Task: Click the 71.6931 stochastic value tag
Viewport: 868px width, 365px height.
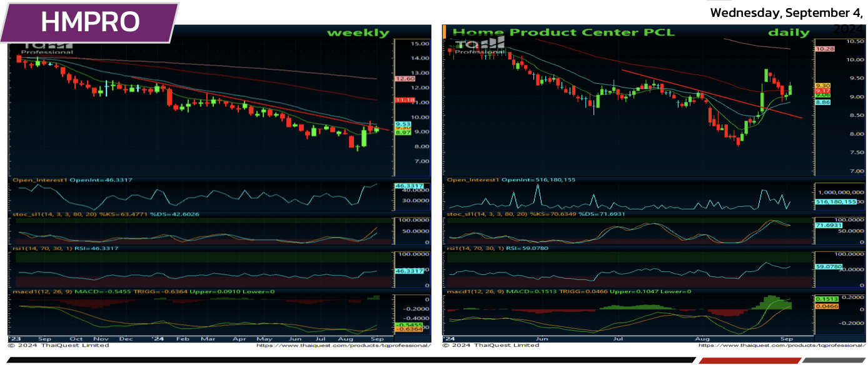Action: [827, 224]
